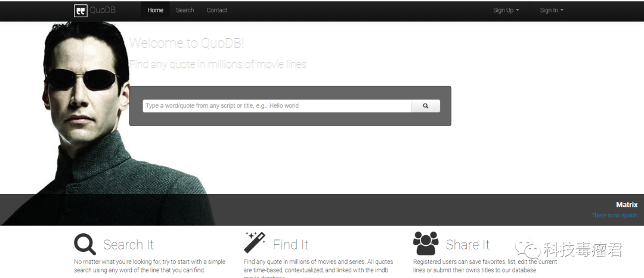This screenshot has height=278, width=644.
Task: Click the magnifier search button
Action: [x=426, y=106]
